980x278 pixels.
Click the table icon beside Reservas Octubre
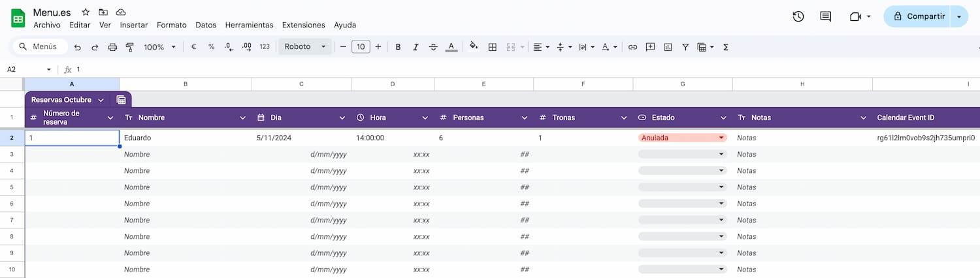pos(121,100)
